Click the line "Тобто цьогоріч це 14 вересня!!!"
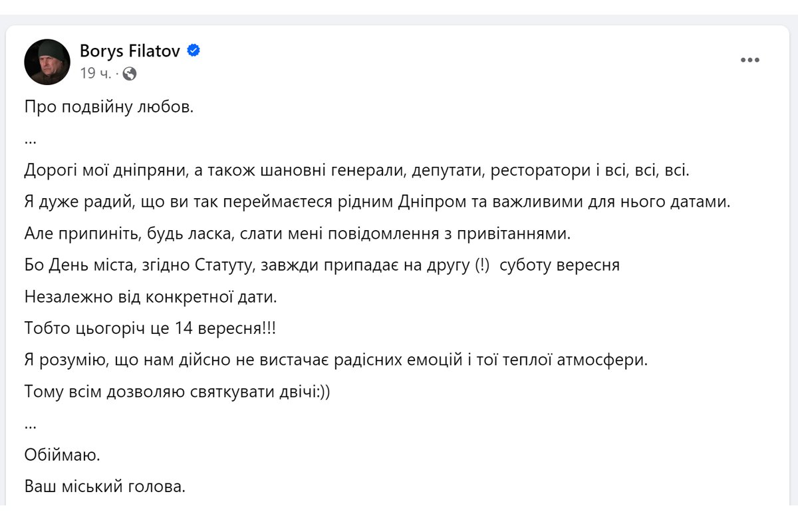The image size is (798, 532). pos(150,329)
